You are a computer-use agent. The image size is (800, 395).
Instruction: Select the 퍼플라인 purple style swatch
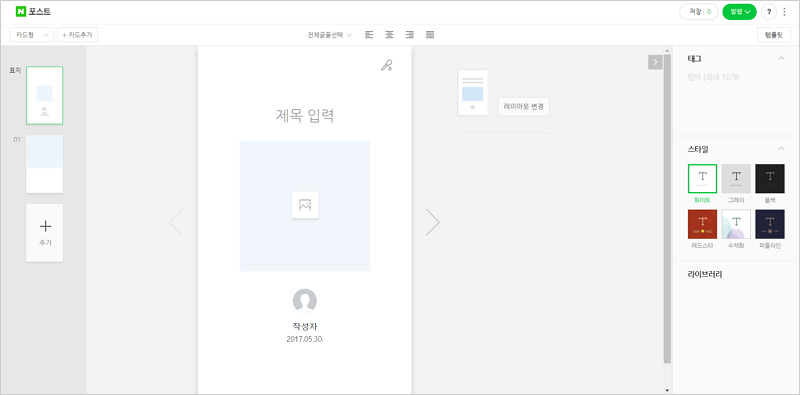pos(770,224)
